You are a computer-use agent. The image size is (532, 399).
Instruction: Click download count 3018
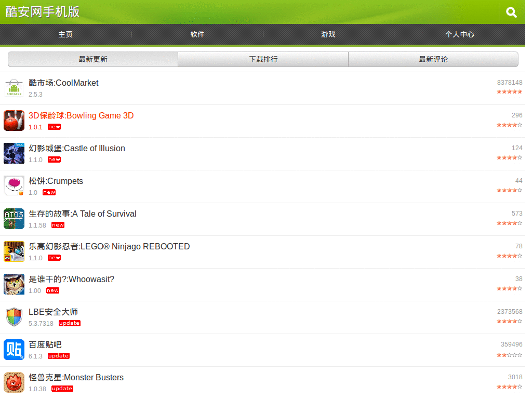tap(515, 377)
